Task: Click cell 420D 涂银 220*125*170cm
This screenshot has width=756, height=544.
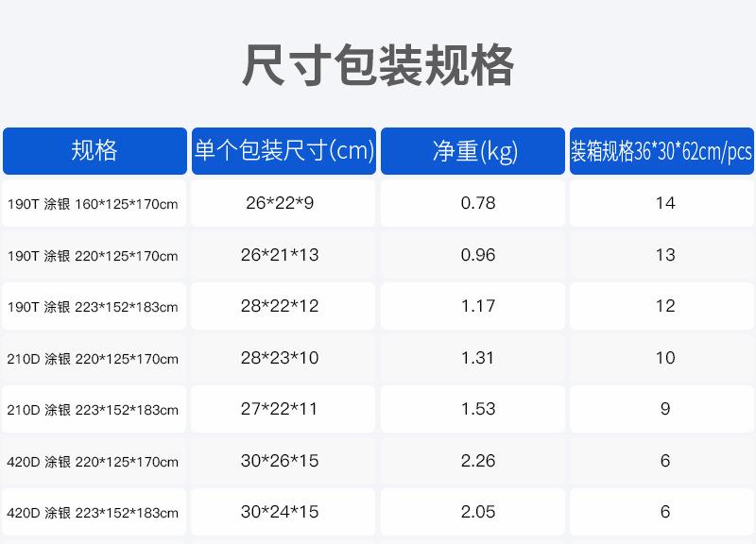Action: 93,462
